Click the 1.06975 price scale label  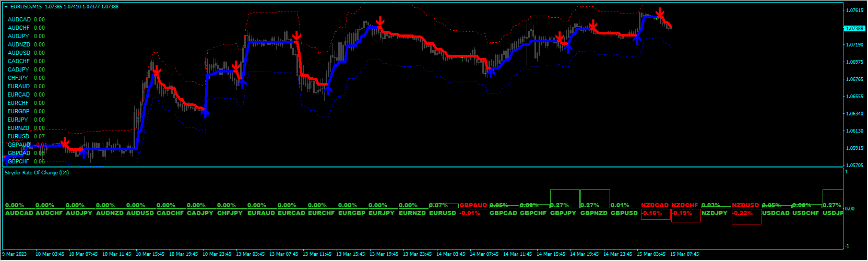pyautogui.click(x=854, y=62)
